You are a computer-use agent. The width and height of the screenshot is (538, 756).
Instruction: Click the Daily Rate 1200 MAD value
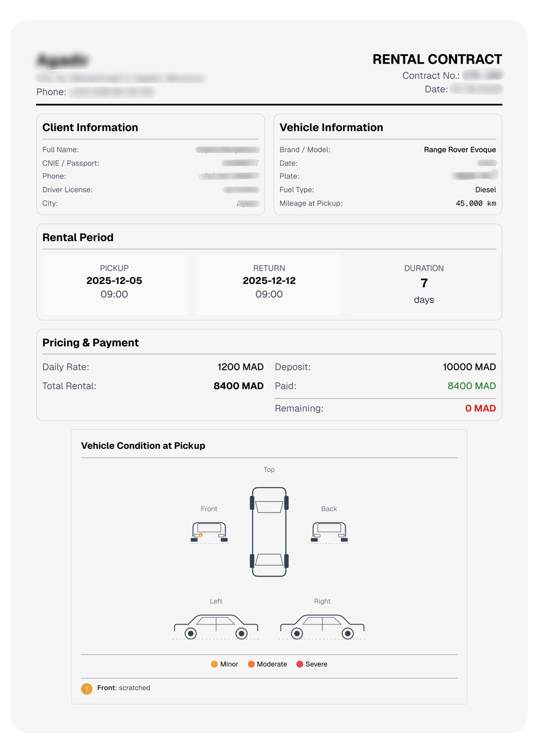pos(240,367)
